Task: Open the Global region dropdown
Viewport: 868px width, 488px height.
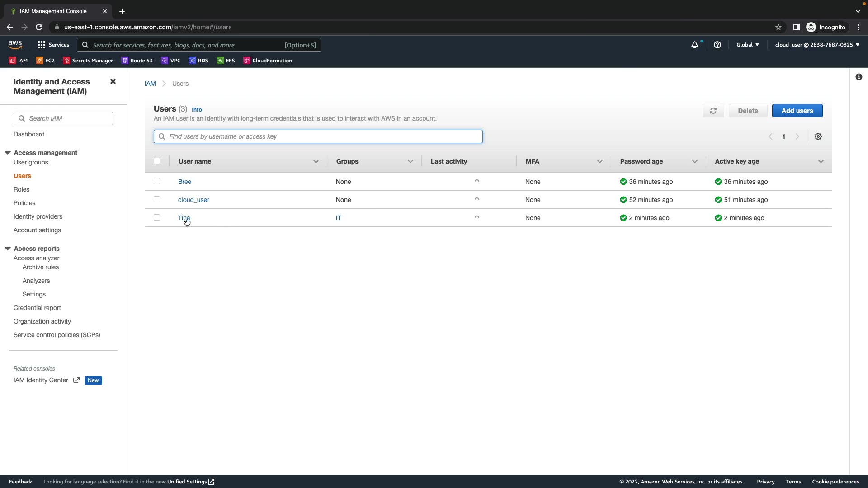Action: click(x=747, y=45)
